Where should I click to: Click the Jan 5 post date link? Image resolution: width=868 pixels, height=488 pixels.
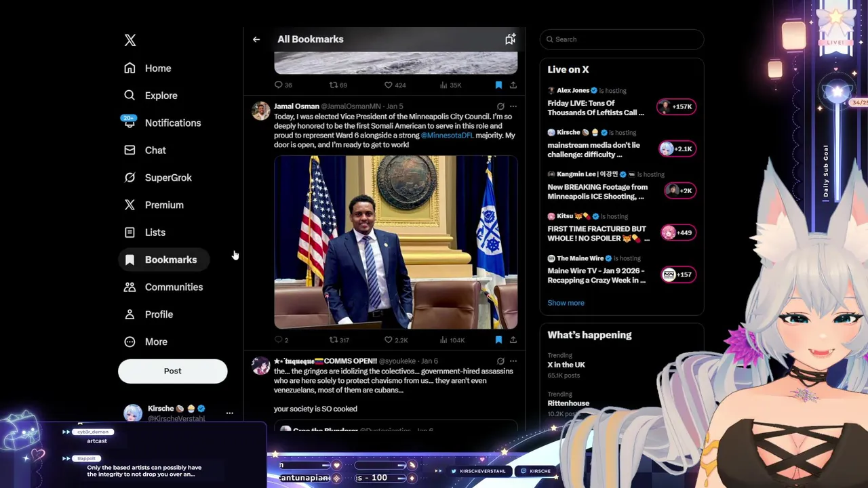pyautogui.click(x=395, y=106)
